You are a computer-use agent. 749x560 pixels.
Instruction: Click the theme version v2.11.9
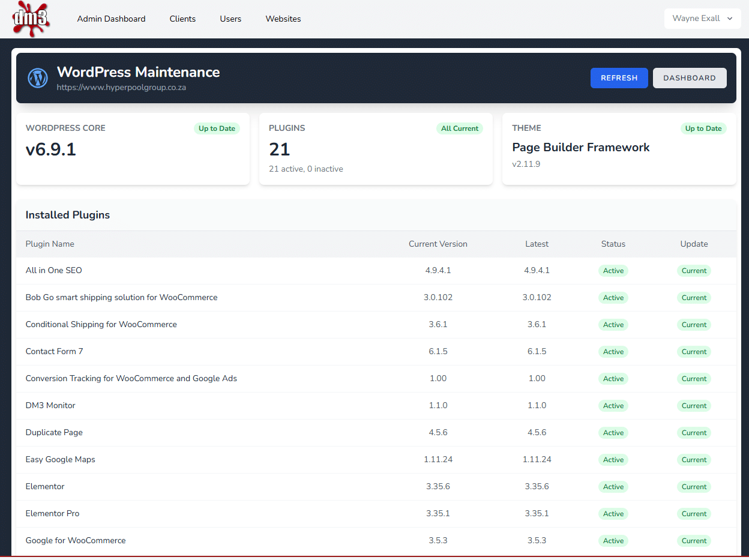[526, 164]
